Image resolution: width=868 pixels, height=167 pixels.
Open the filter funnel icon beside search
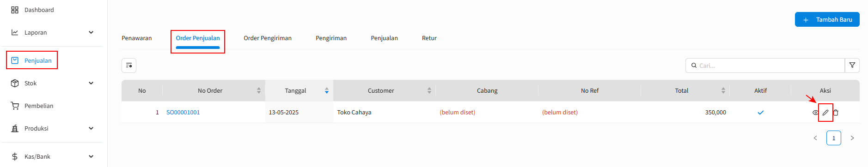[852, 66]
